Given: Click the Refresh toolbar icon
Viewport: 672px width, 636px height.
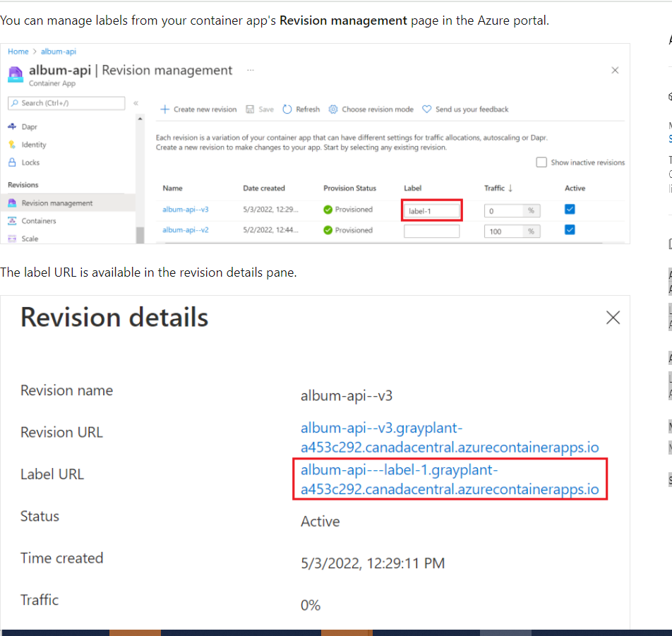Looking at the screenshot, I should (301, 109).
